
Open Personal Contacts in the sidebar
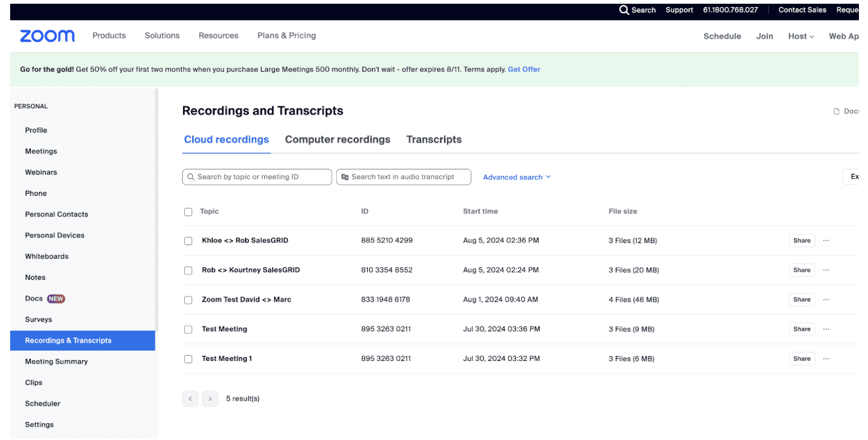(57, 215)
